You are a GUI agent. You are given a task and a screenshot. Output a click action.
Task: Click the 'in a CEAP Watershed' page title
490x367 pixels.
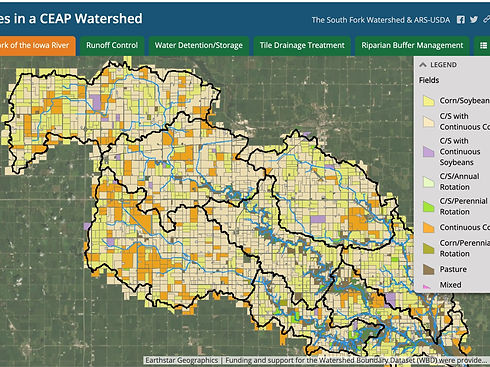(79, 19)
